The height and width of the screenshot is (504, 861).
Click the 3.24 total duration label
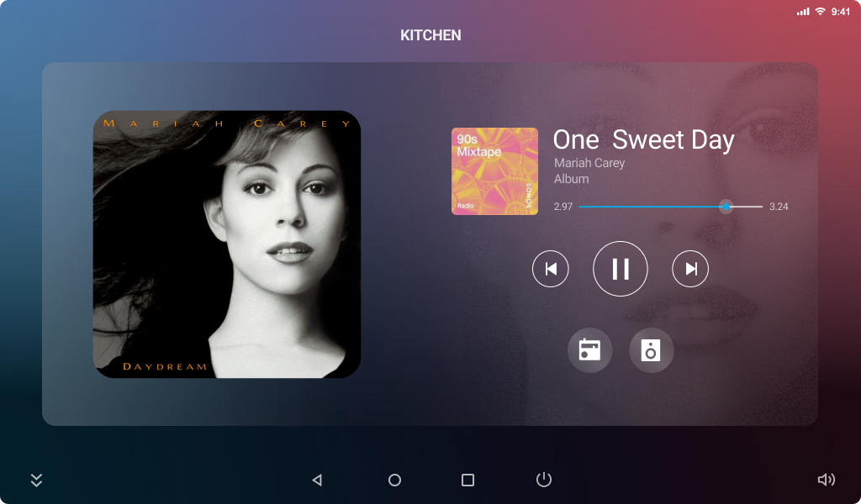click(779, 207)
